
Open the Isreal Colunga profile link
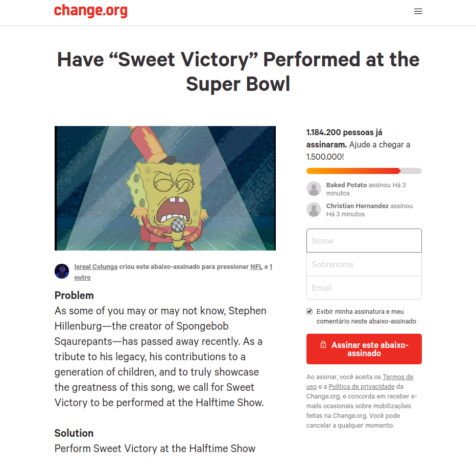tap(96, 267)
